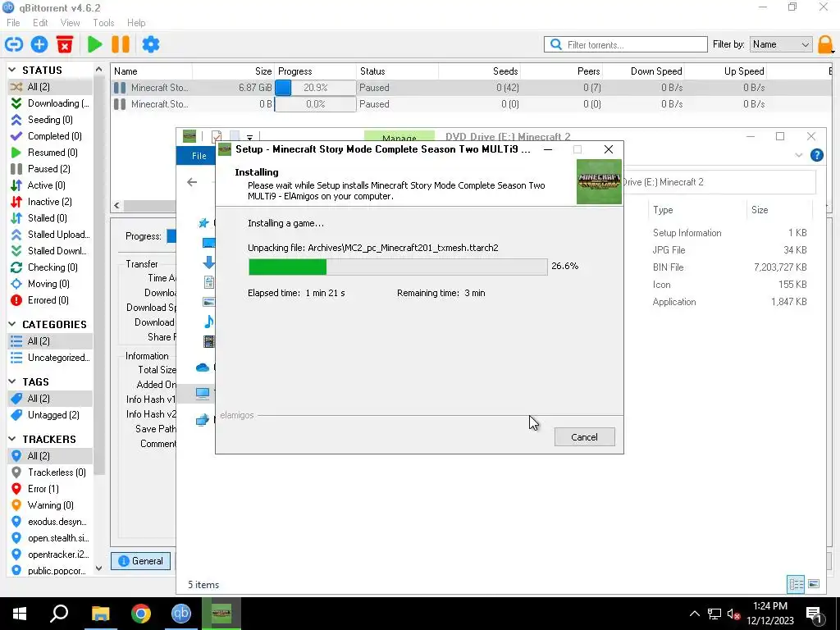Image resolution: width=840 pixels, height=630 pixels.
Task: Click sidebar scrollbar down arrow
Action: click(x=98, y=568)
